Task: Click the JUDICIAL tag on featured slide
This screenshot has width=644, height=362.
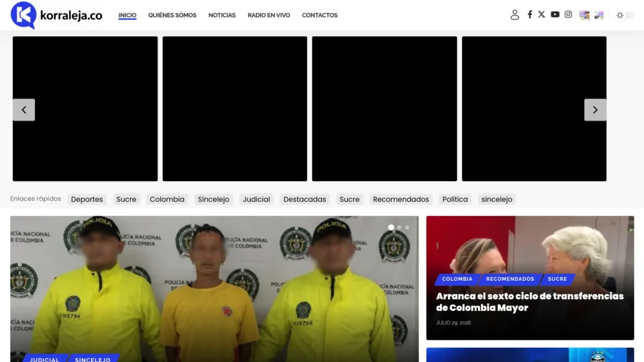Action: tap(44, 359)
